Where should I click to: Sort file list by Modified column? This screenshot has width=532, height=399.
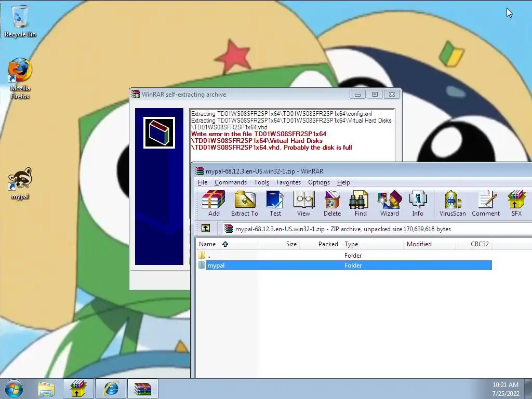(x=429, y=244)
